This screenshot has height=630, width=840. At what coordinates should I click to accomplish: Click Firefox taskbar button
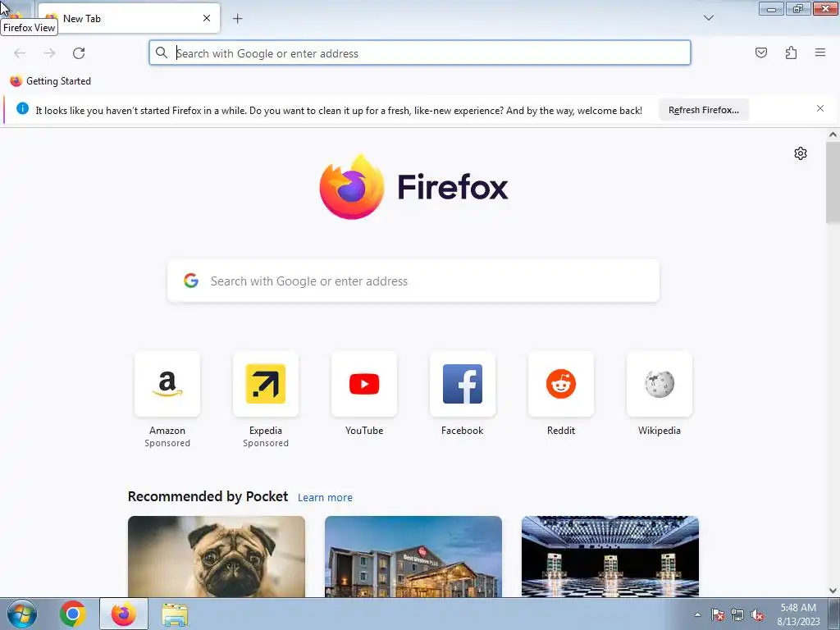pos(124,614)
